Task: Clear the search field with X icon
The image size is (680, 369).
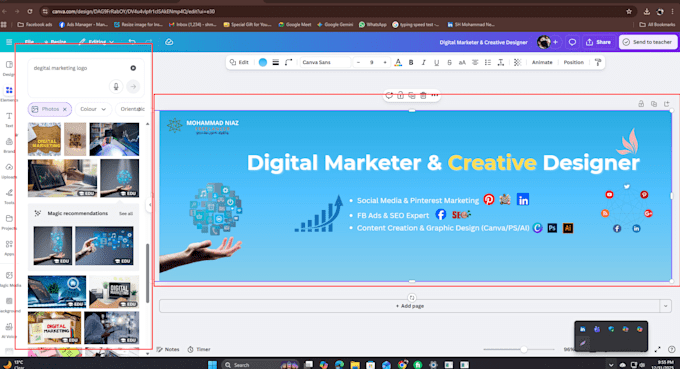Action: pyautogui.click(x=133, y=68)
